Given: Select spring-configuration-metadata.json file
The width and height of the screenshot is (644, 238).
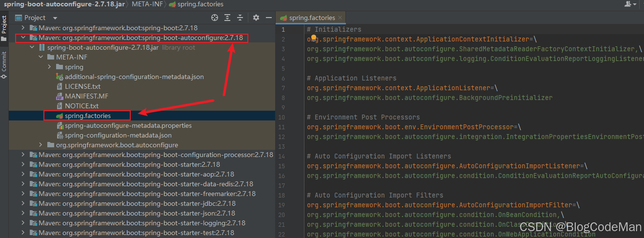Looking at the screenshot, I should point(118,135).
